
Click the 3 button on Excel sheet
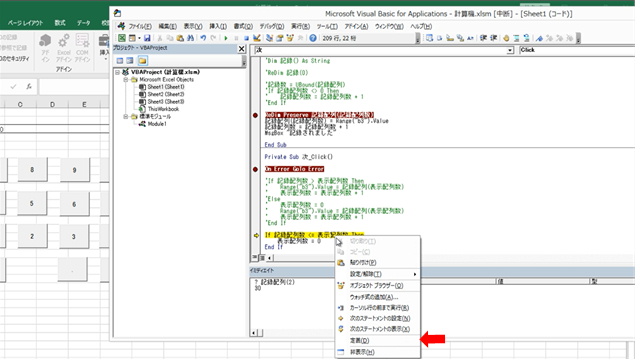[74, 237]
